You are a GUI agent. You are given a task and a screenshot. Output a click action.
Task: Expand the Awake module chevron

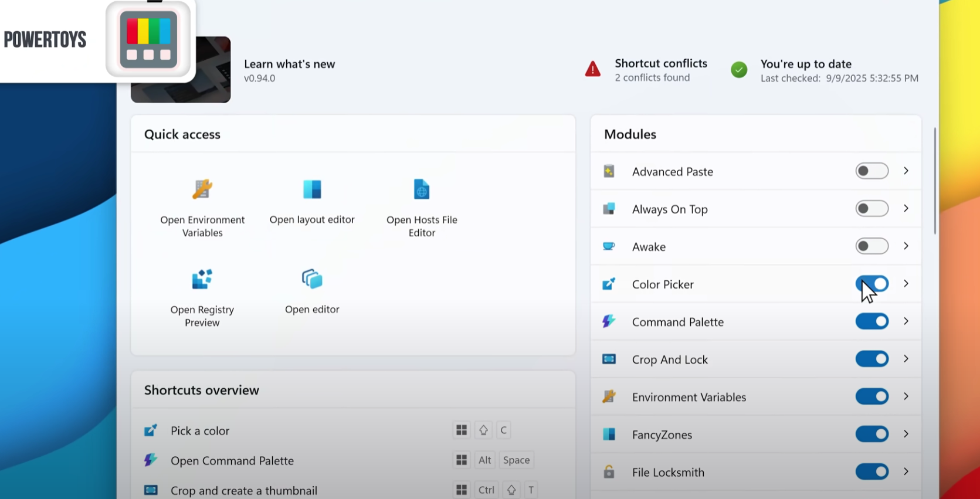(906, 246)
